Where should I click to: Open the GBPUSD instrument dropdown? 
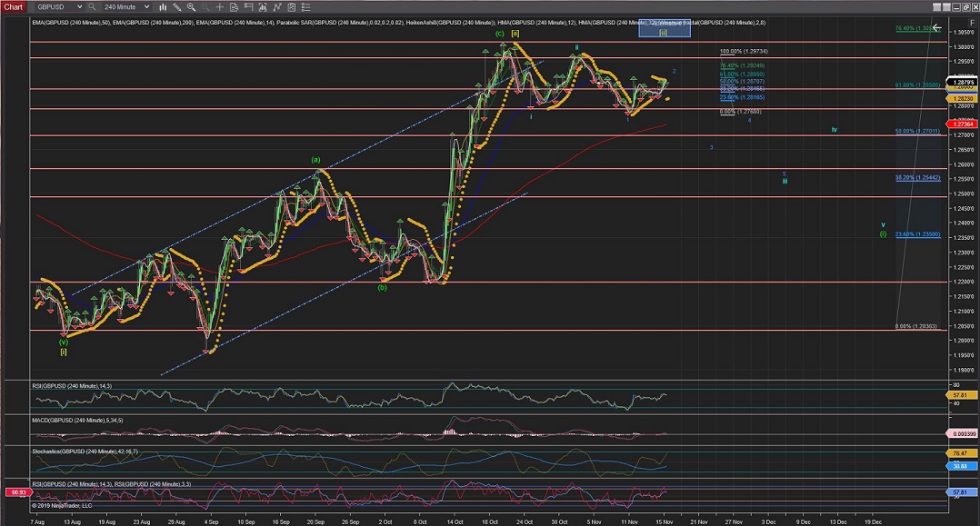[58, 6]
